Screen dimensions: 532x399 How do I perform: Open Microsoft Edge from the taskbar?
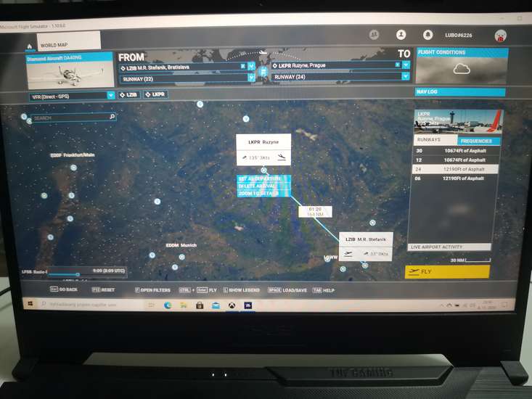168,305
